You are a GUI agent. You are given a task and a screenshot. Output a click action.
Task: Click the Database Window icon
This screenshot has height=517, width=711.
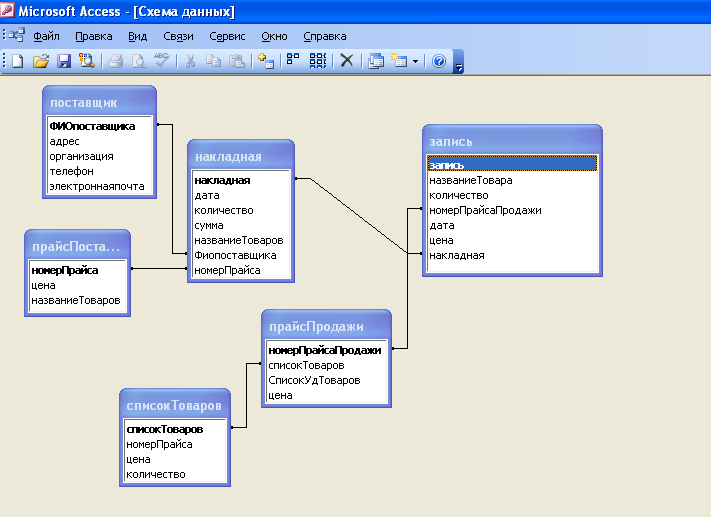tap(375, 61)
